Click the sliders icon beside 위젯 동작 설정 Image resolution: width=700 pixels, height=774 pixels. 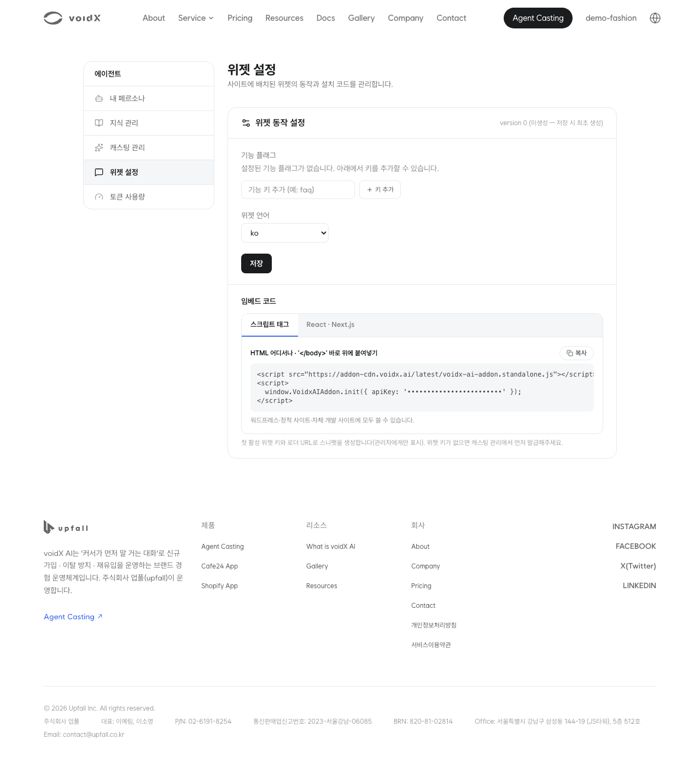(246, 123)
